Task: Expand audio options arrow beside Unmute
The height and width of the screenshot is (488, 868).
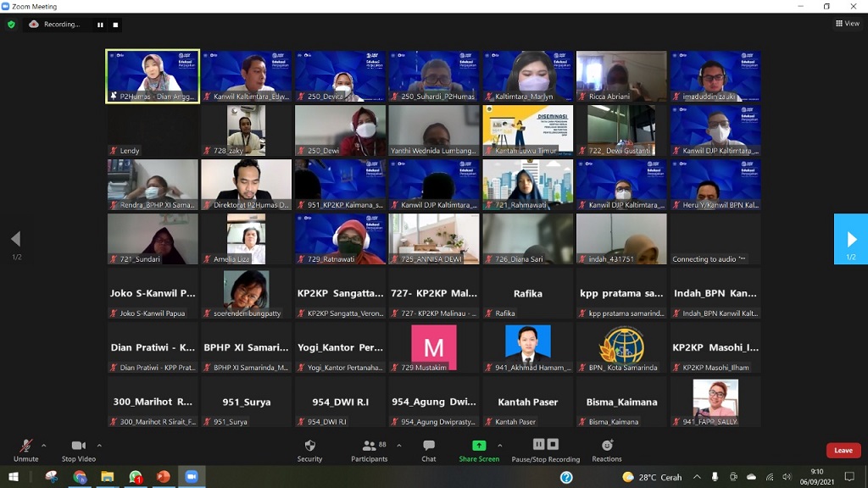Action: tap(44, 446)
